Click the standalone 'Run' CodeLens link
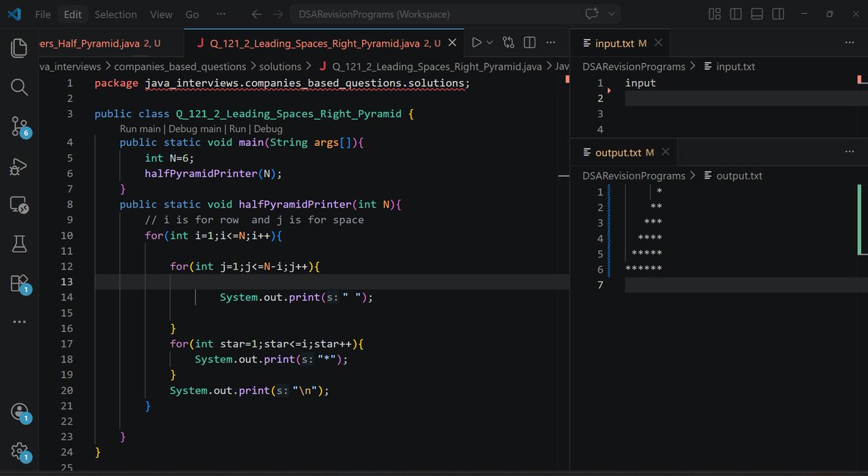 [x=238, y=128]
